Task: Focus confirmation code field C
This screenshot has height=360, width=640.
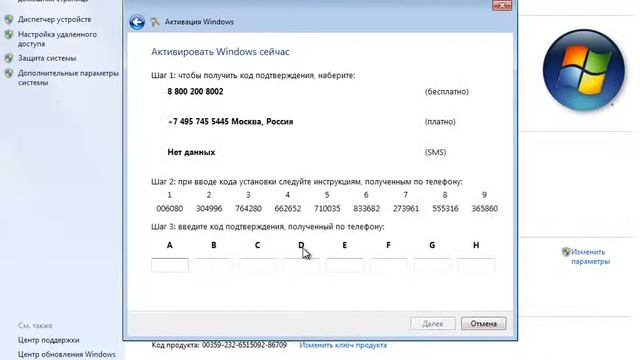Action: tap(257, 265)
